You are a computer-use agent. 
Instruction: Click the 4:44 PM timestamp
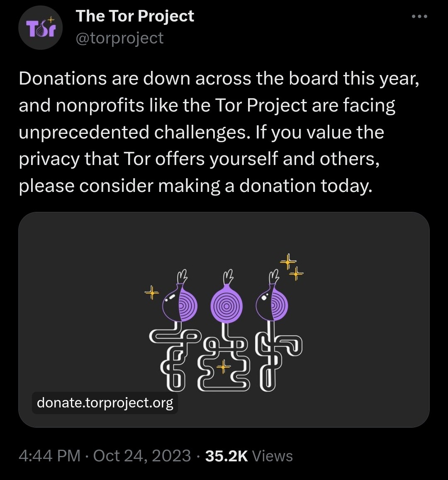[x=49, y=456]
